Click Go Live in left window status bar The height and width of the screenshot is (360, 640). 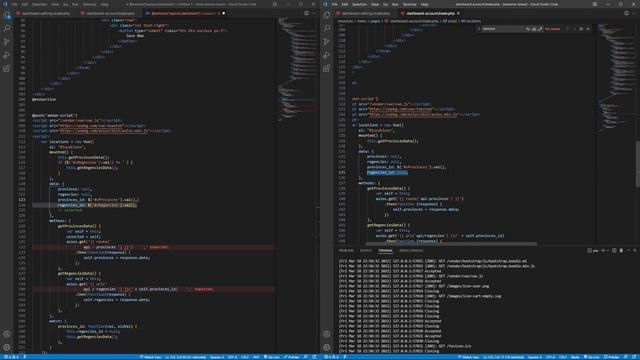coord(271,357)
